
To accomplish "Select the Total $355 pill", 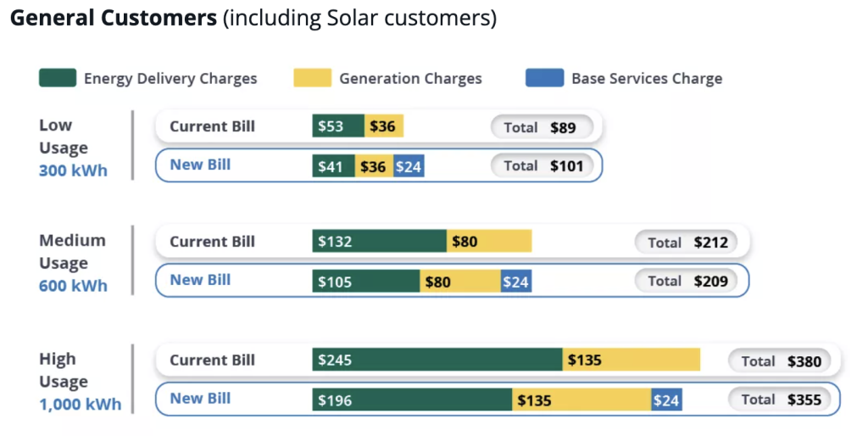I will (x=780, y=400).
